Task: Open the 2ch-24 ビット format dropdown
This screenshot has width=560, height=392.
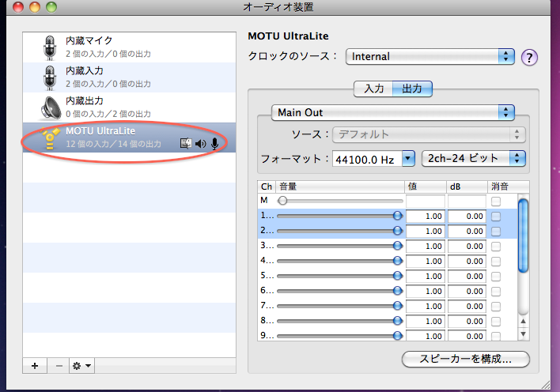Action: [474, 159]
